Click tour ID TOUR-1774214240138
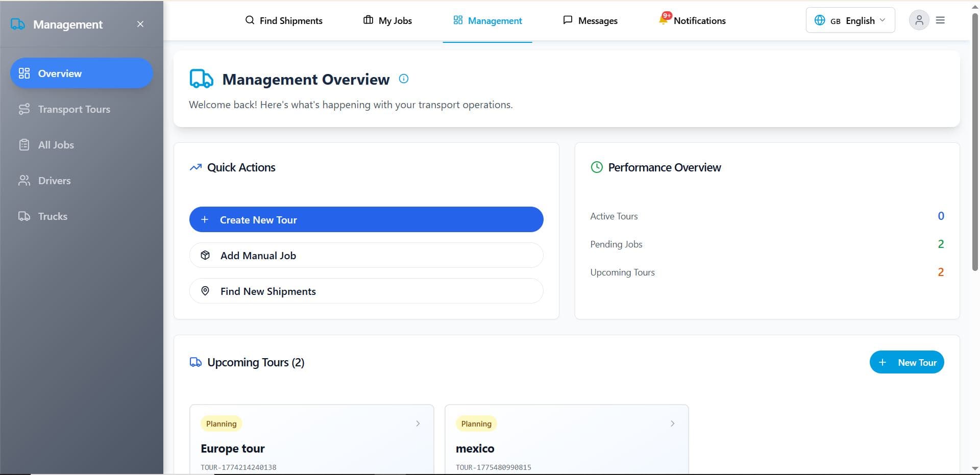This screenshot has height=475, width=980. (238, 467)
